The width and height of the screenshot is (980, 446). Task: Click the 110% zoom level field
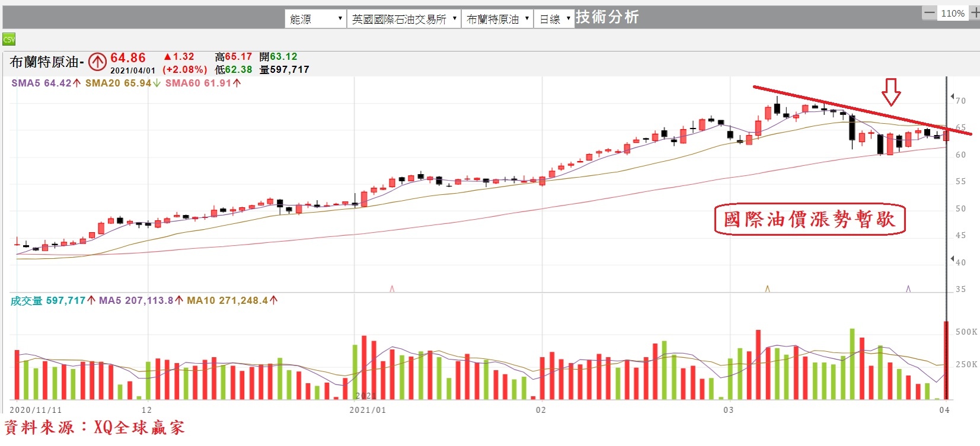tap(952, 13)
